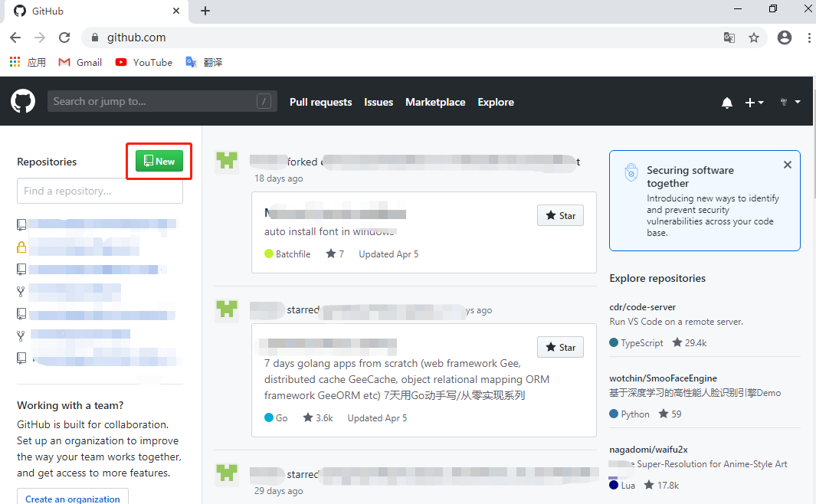Open nagadomi/waifu2x repository link
This screenshot has height=504, width=816.
pyautogui.click(x=648, y=450)
